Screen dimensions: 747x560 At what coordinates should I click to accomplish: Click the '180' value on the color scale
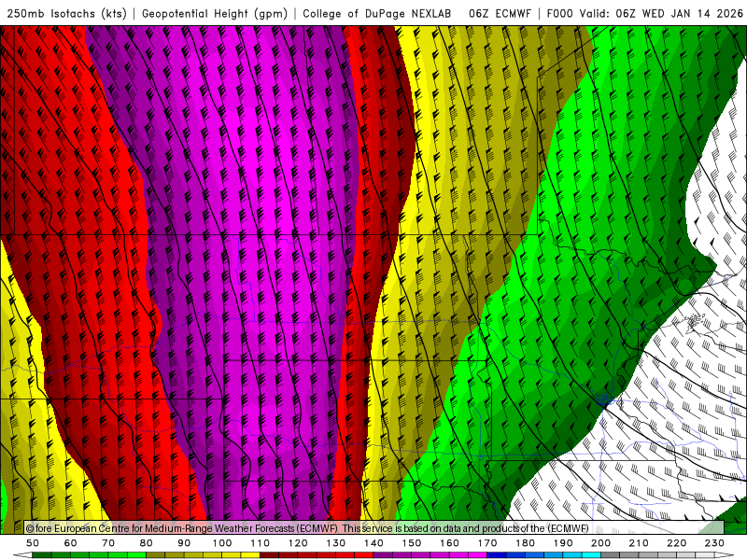point(525,543)
